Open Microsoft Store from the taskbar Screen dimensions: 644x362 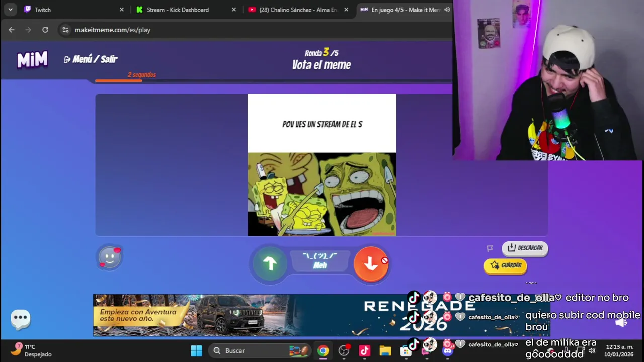(406, 351)
